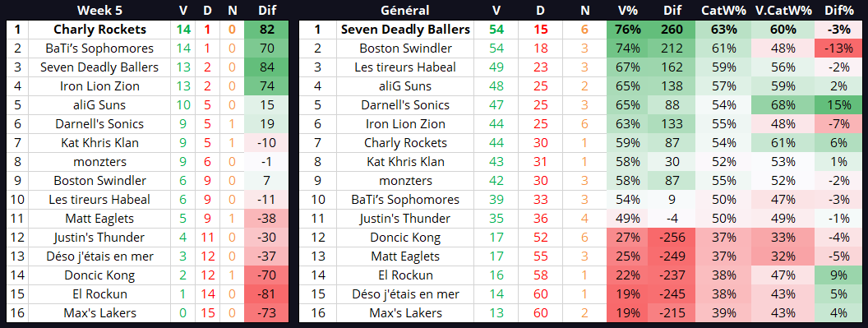Select the Dif% column header

pos(838,10)
